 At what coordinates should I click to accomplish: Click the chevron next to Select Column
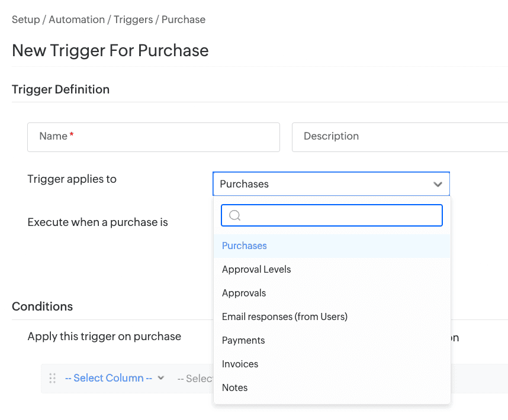(x=160, y=378)
